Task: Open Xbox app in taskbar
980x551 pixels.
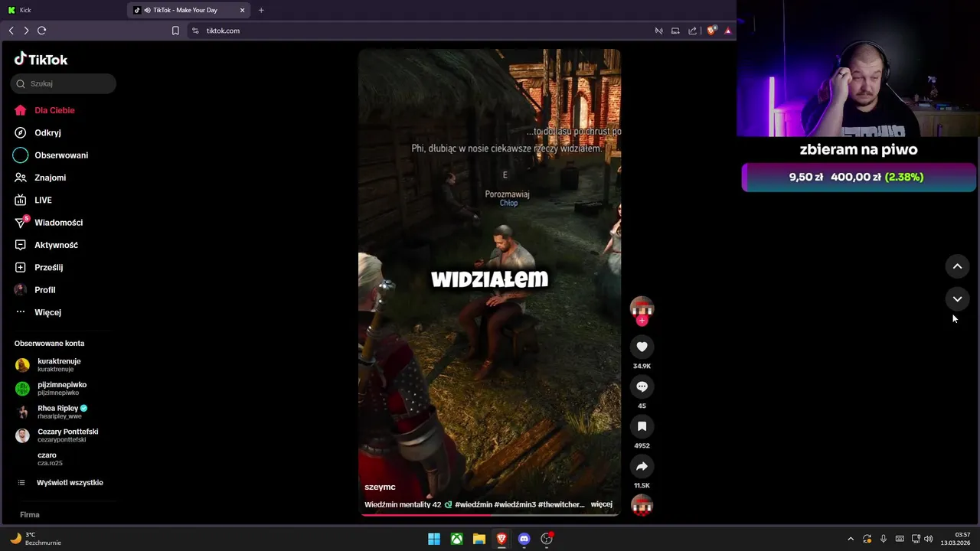Action: (x=456, y=539)
